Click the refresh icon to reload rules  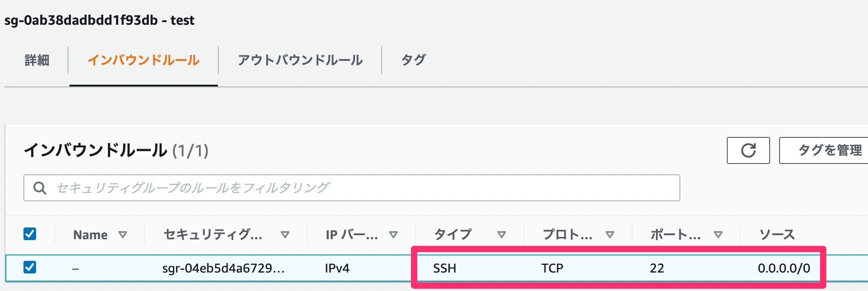tap(748, 150)
